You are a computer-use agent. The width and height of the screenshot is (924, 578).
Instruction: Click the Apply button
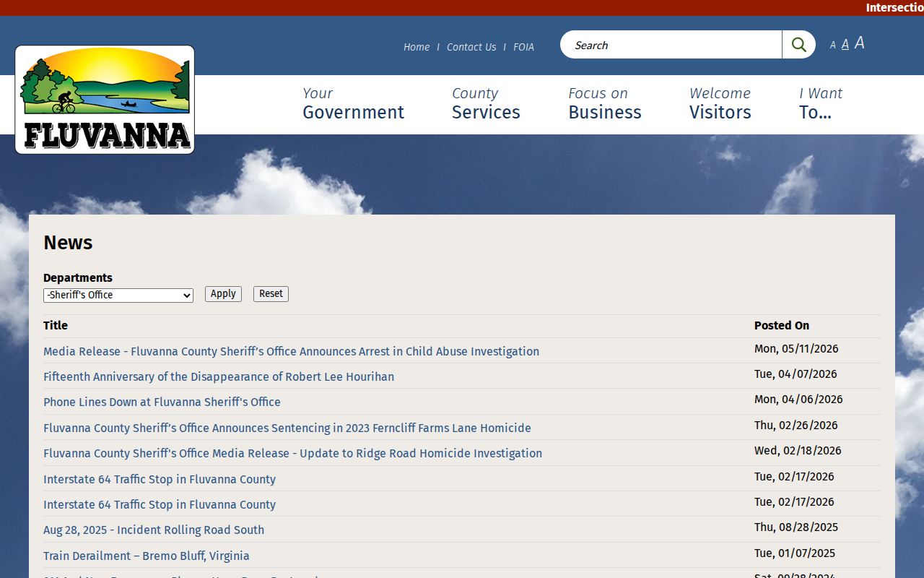223,294
